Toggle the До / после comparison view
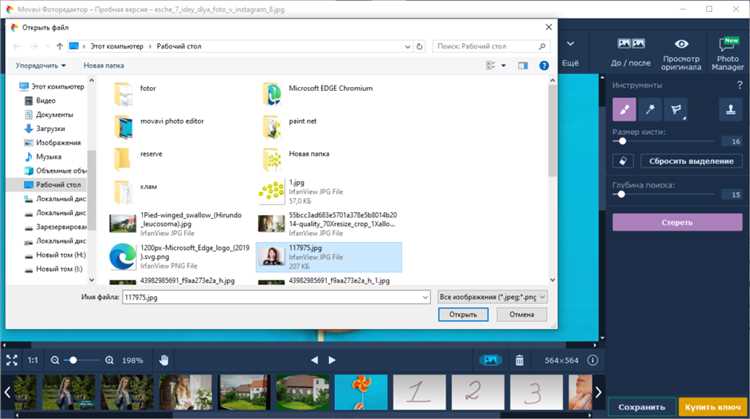The image size is (750, 419). 630,49
